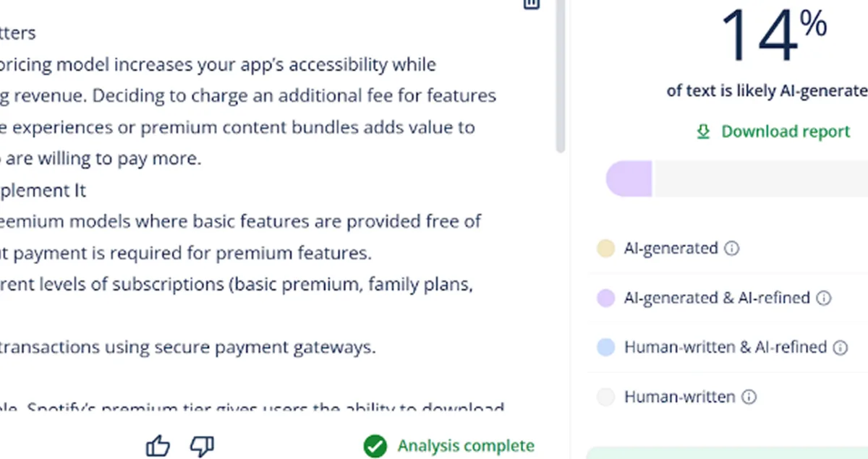This screenshot has height=459, width=868.
Task: Click the gray Human-written color dot
Action: click(x=605, y=397)
